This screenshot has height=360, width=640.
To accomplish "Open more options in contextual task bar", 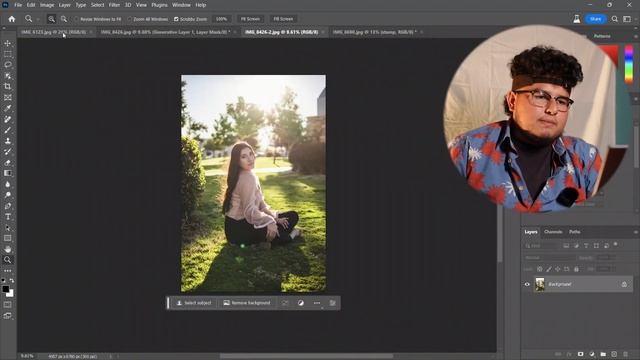I will (x=317, y=303).
